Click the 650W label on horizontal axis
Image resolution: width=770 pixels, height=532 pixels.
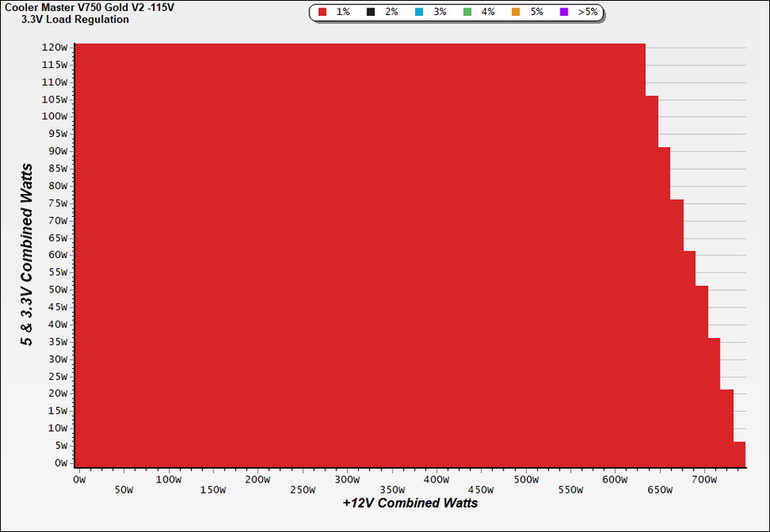pos(660,490)
